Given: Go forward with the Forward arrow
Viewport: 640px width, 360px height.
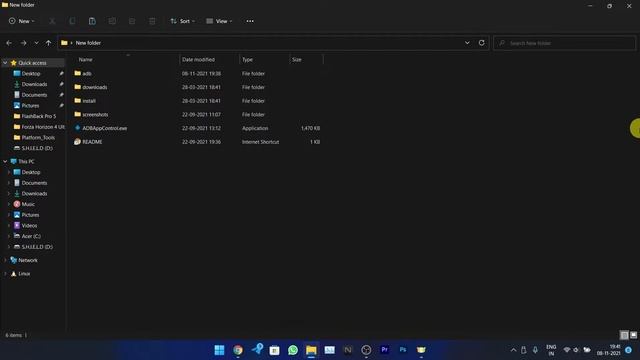Looking at the screenshot, I should pyautogui.click(x=23, y=43).
